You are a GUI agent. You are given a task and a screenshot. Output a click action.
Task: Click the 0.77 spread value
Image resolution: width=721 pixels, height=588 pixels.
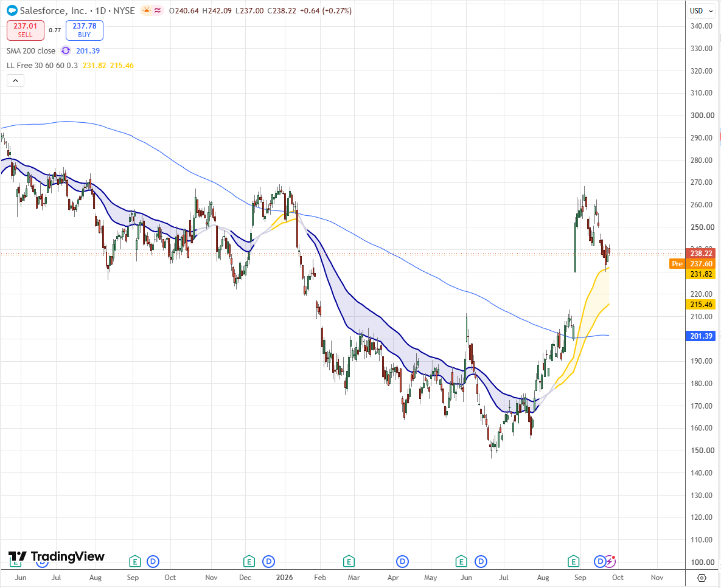[x=55, y=30]
